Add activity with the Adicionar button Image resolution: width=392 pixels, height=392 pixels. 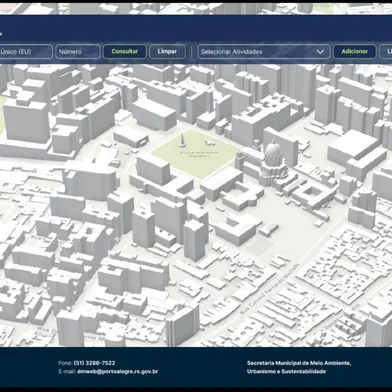[x=355, y=52]
